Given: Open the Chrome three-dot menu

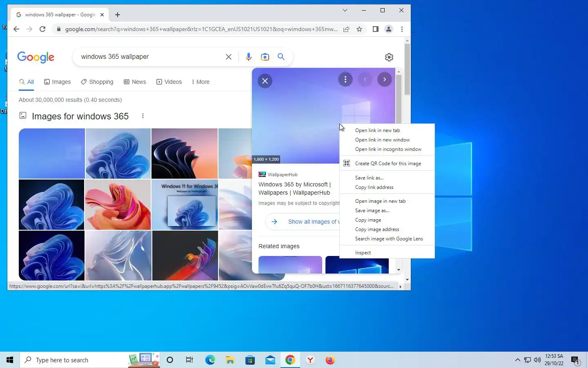Looking at the screenshot, I should (x=402, y=29).
